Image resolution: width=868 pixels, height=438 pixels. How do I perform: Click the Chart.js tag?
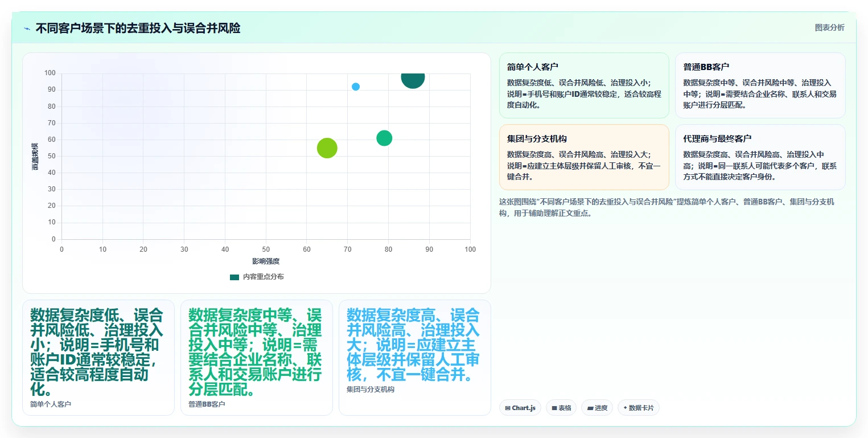pos(520,408)
